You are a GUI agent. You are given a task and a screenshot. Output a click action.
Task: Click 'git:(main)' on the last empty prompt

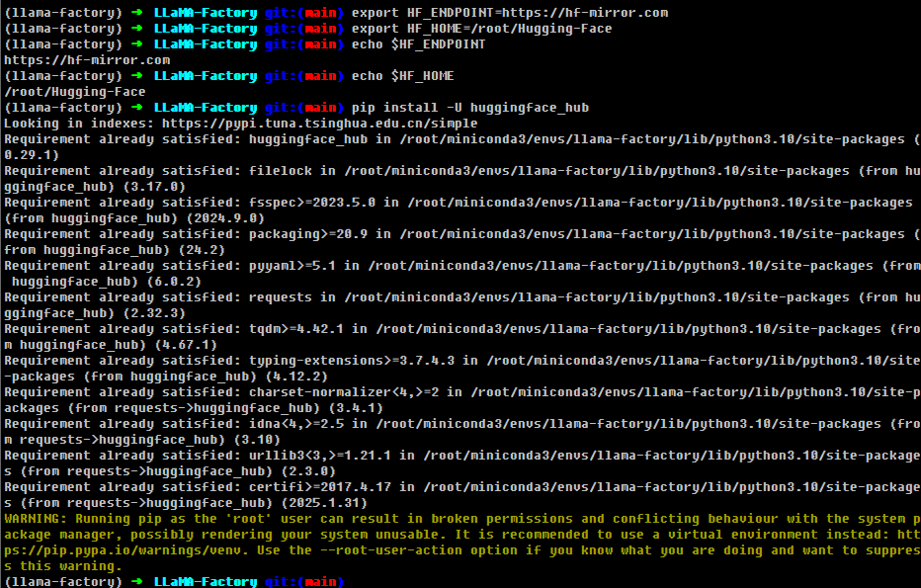coord(303,581)
